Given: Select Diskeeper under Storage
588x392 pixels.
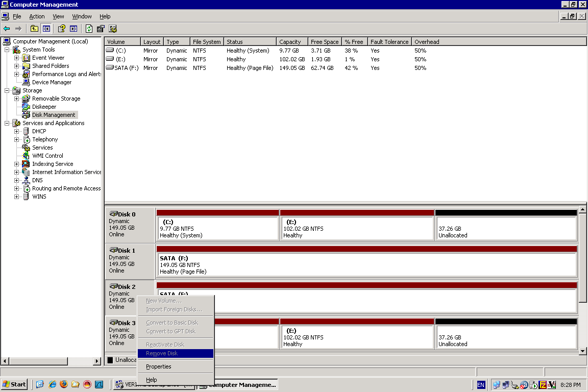Looking at the screenshot, I should (44, 107).
